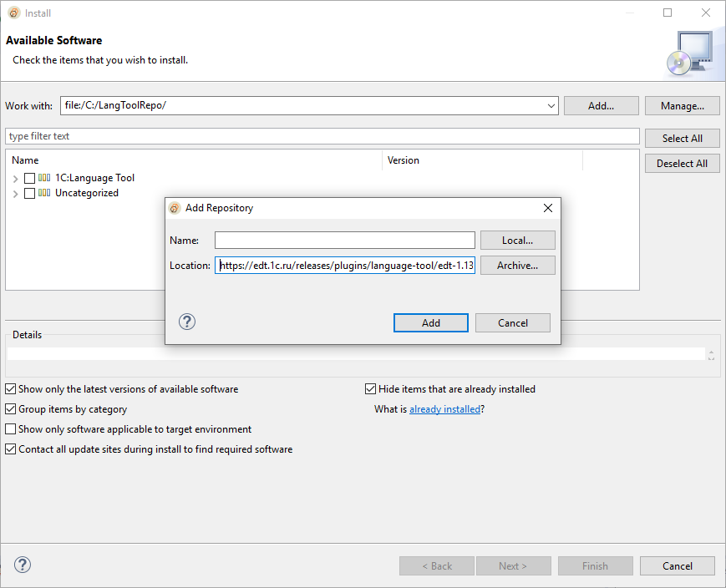Check the 1C:Language Tool checkbox
The height and width of the screenshot is (588, 726).
(30, 178)
